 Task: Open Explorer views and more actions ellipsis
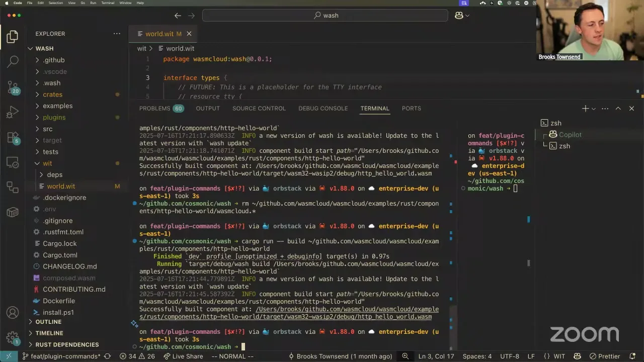117,34
